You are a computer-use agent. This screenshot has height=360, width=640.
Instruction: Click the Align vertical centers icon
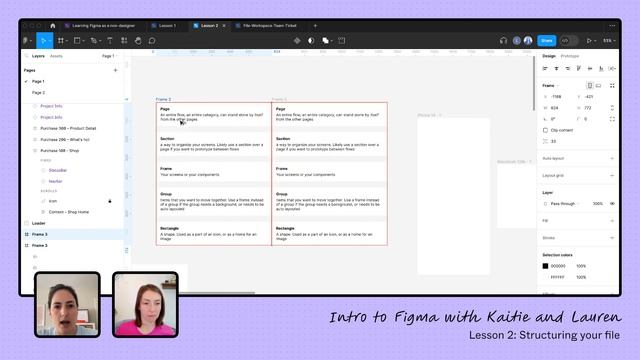click(x=590, y=69)
